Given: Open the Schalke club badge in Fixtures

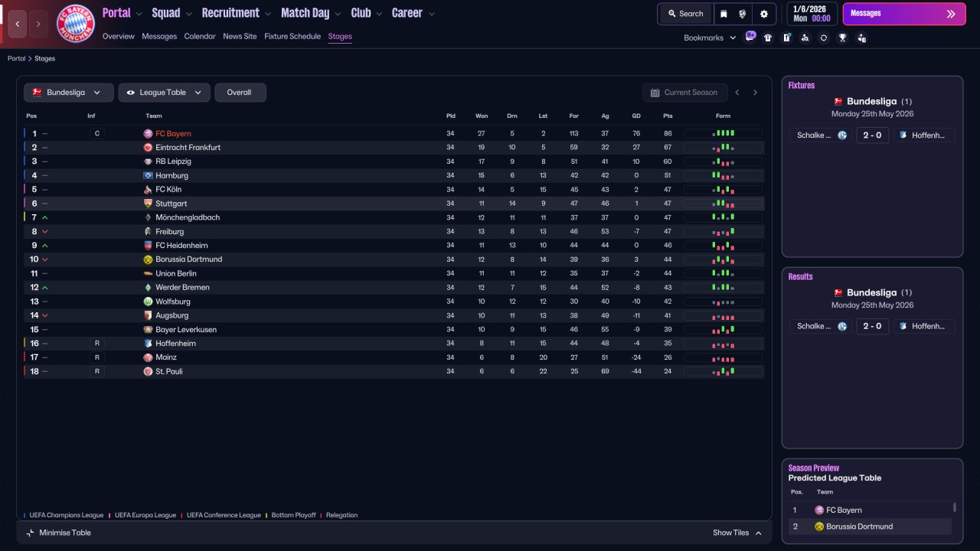Looking at the screenshot, I should coord(842,135).
